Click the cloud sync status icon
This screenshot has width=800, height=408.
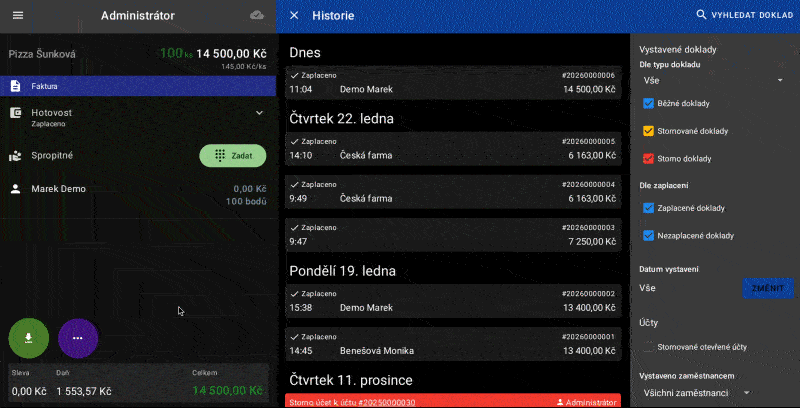coord(257,16)
